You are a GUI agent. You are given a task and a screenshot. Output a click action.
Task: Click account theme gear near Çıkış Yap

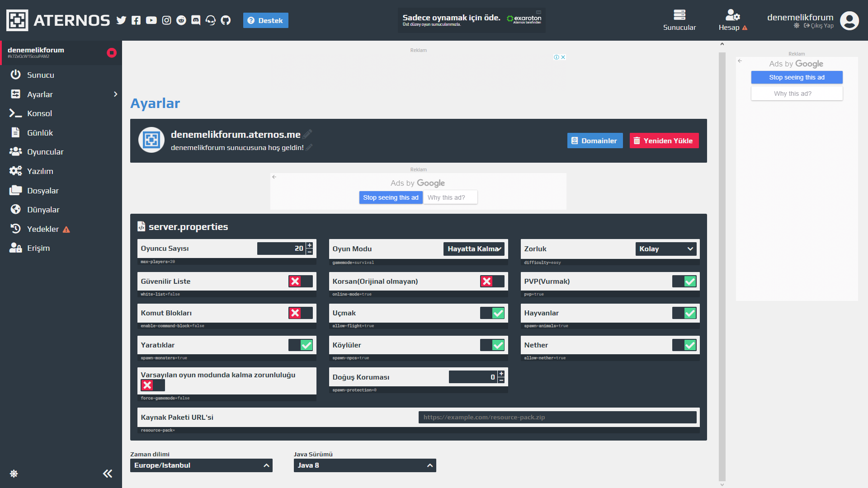point(797,26)
